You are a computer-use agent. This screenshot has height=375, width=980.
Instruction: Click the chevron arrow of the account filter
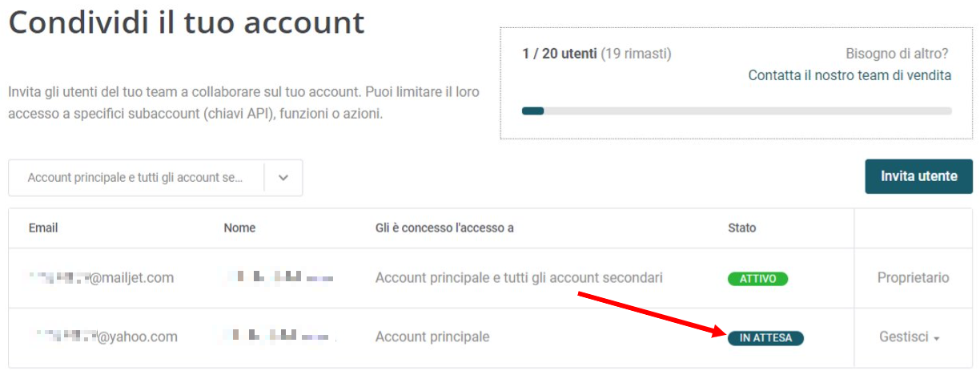click(283, 178)
